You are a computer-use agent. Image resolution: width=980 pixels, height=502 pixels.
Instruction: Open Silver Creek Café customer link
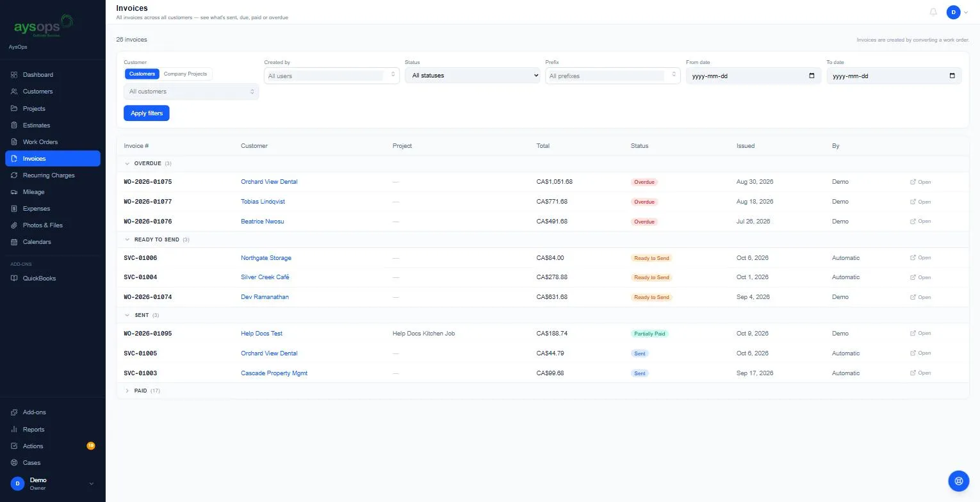pos(265,277)
